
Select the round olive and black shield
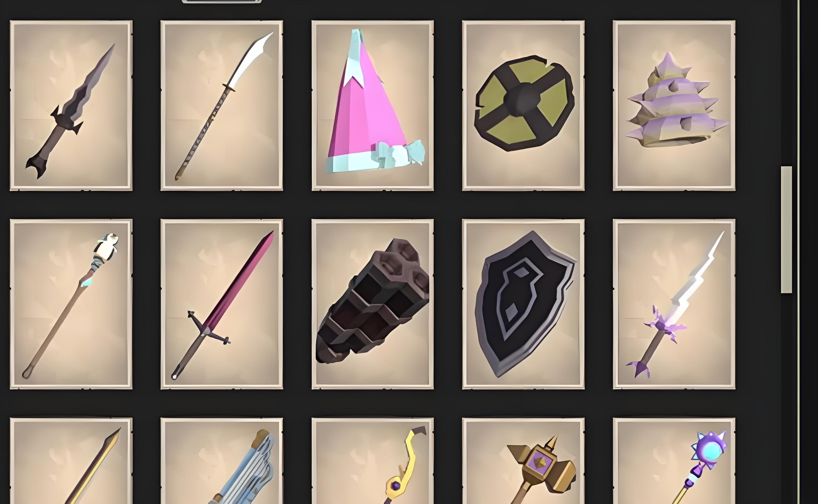(x=523, y=106)
